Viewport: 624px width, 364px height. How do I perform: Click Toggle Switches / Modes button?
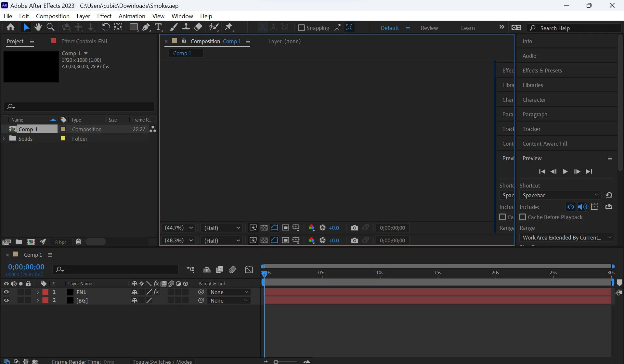pos(162,361)
